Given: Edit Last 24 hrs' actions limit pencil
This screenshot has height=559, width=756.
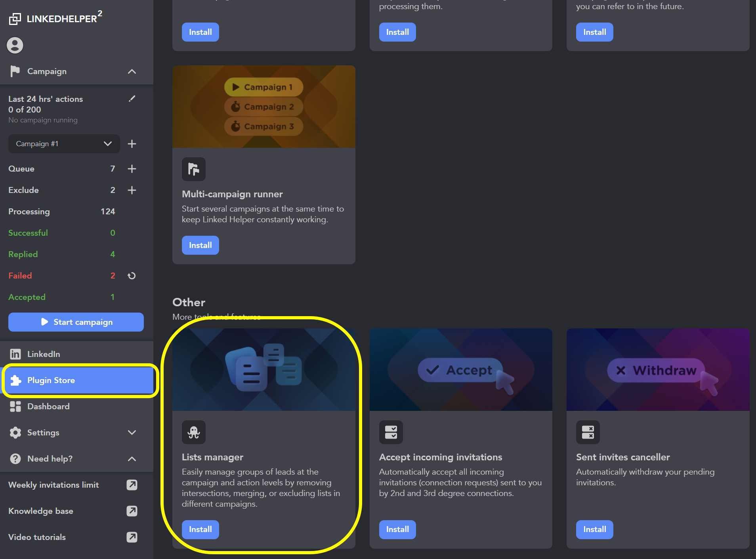Looking at the screenshot, I should tap(132, 99).
